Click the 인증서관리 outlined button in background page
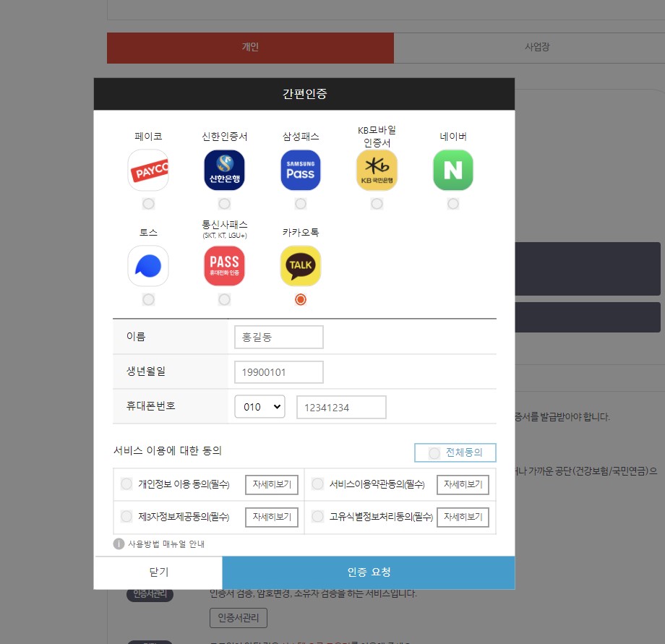 click(239, 618)
